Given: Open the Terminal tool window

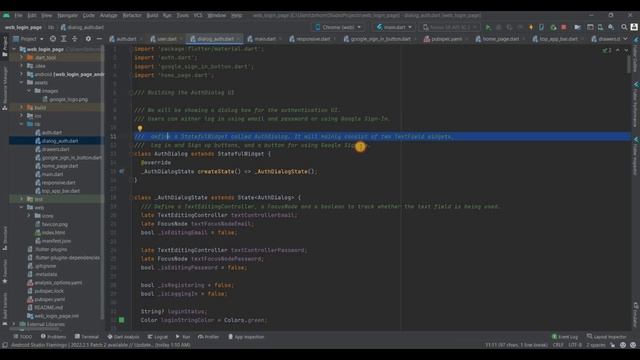Looking at the screenshot, I should 87,337.
